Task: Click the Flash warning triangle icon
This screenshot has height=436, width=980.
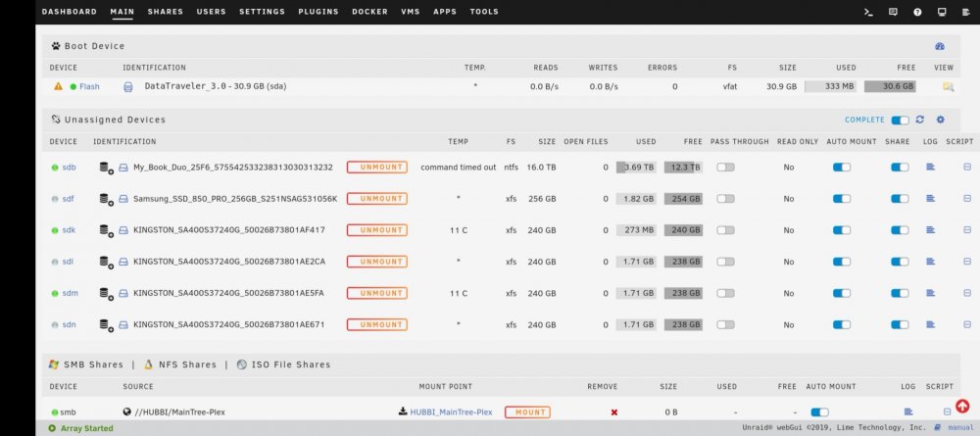Action: [x=58, y=86]
